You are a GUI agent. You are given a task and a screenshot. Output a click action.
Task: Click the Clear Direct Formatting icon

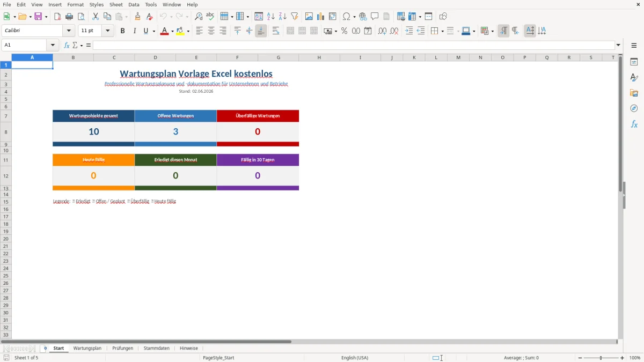149,17
